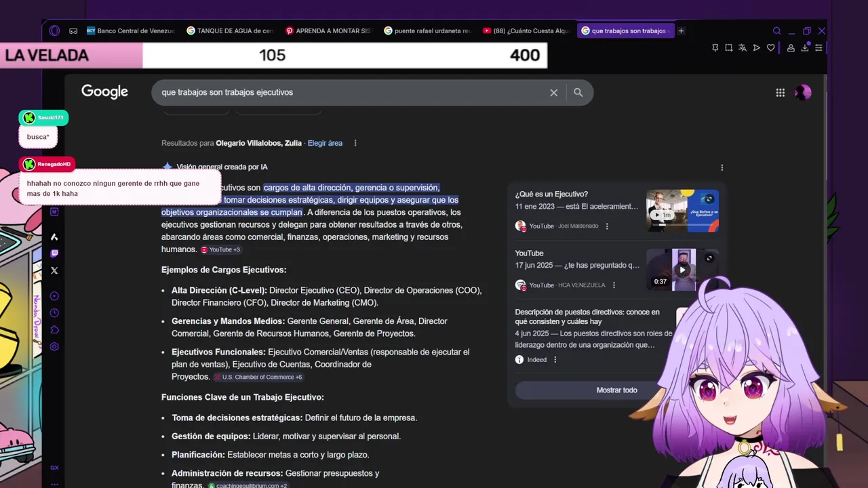Open Twitch in the sidebar
This screenshot has height=488, width=868.
pos(54,253)
